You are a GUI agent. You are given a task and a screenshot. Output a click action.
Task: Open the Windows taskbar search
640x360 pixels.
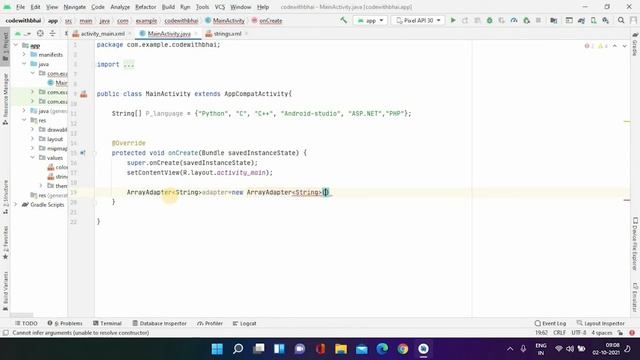238,349
